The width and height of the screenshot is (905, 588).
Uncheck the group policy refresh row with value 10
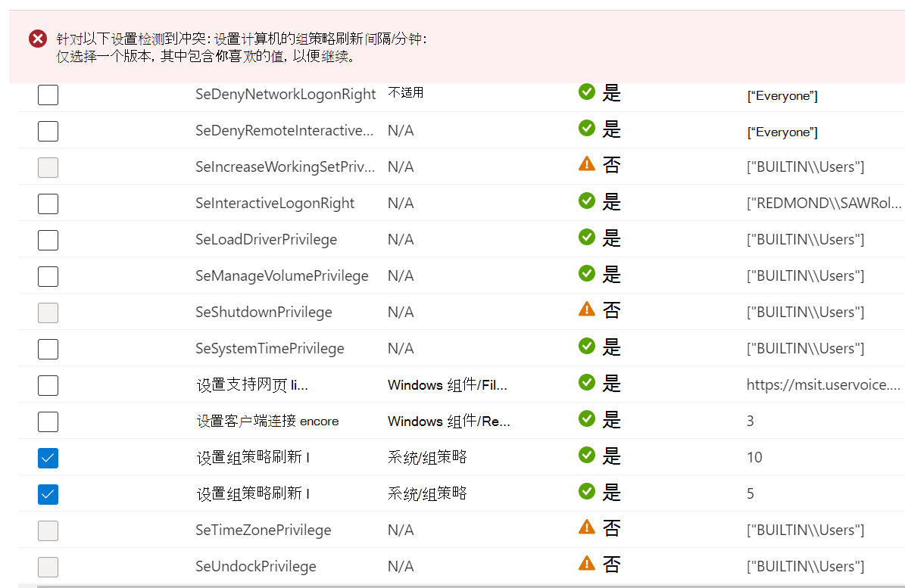48,458
